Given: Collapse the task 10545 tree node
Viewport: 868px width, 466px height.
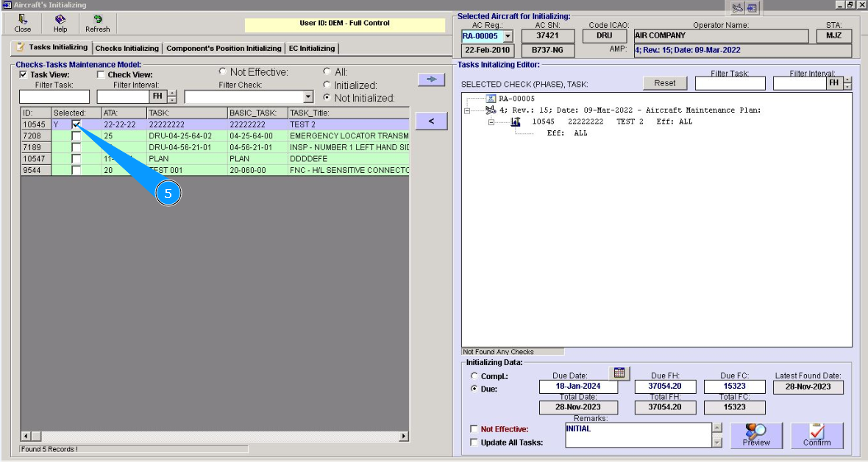Looking at the screenshot, I should 491,122.
